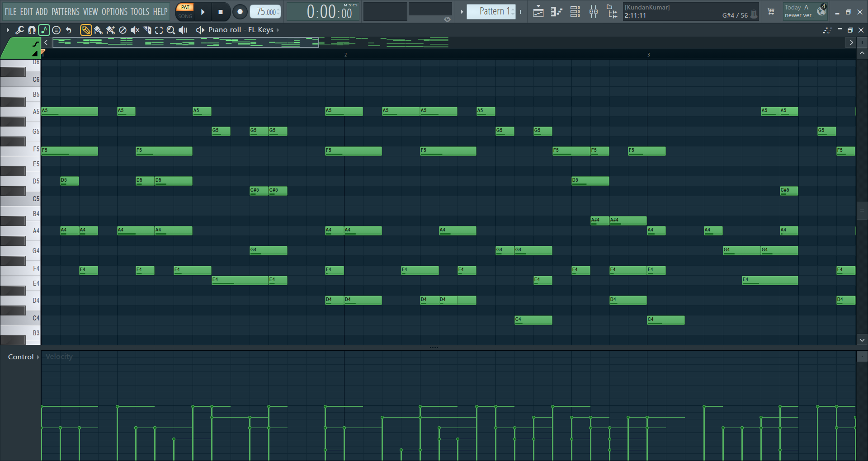Click the small square at the velocity pane top right
The height and width of the screenshot is (461, 868).
point(862,356)
